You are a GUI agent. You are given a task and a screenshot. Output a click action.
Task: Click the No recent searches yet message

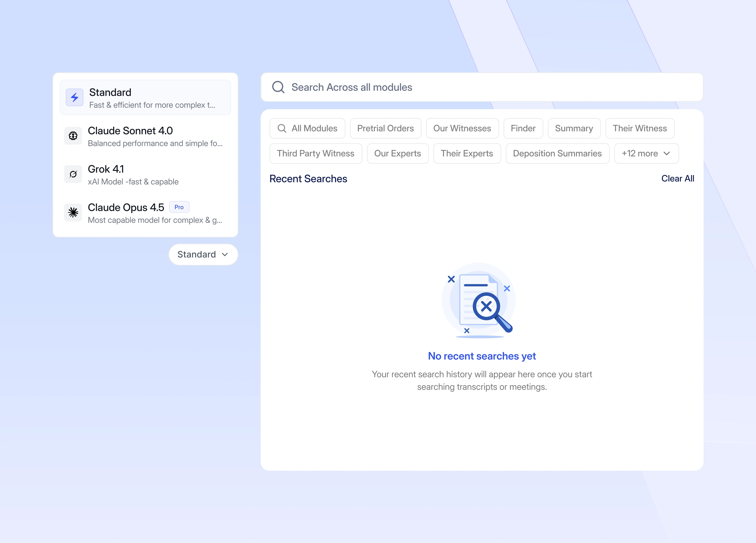coord(482,356)
